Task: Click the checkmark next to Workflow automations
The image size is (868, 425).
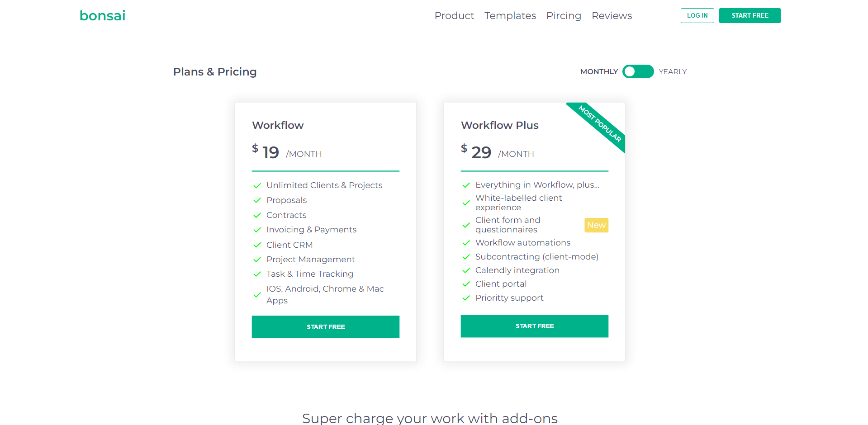Action: (466, 243)
